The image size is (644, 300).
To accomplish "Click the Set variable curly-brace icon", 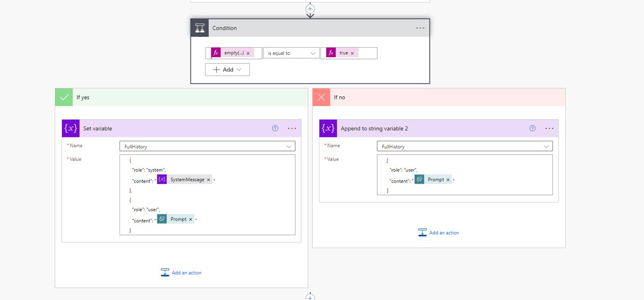I will (x=71, y=128).
